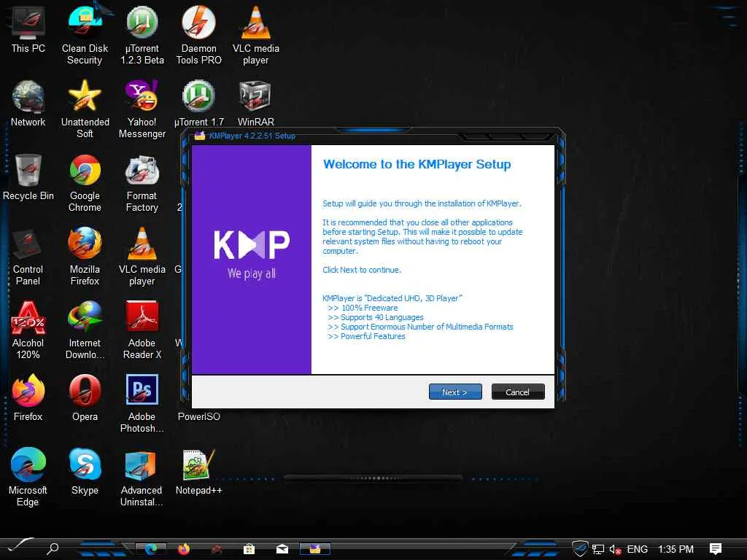Change ENG input language indicator
The width and height of the screenshot is (747, 560).
click(637, 549)
